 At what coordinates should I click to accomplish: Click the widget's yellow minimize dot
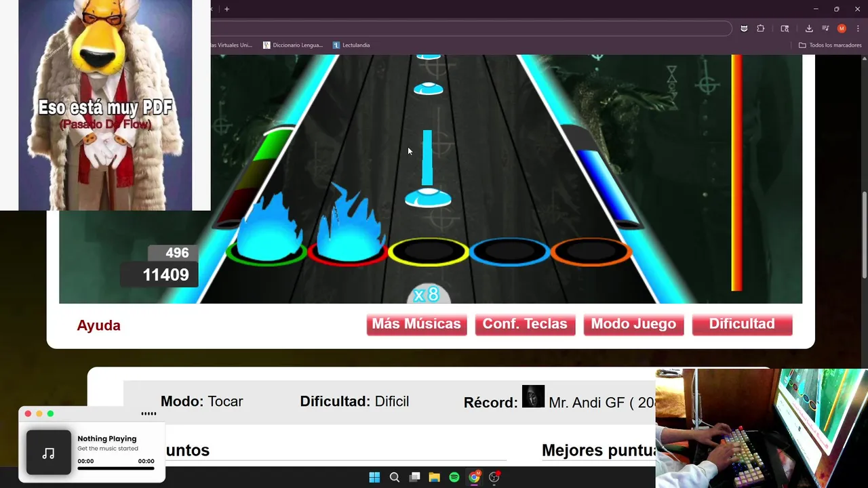(x=39, y=413)
